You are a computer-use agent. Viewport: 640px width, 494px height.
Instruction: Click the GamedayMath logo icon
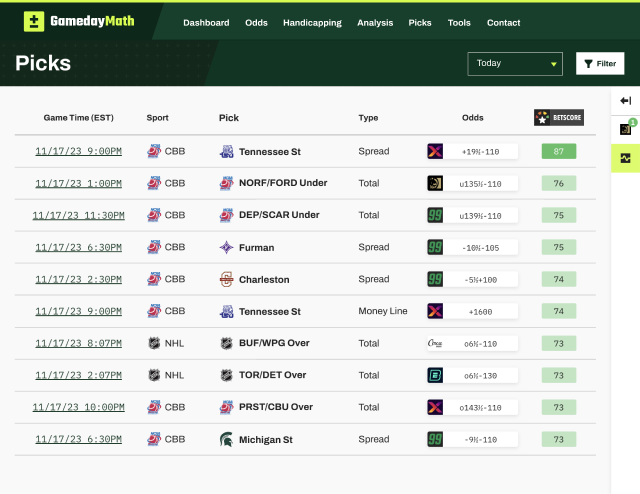click(34, 21)
